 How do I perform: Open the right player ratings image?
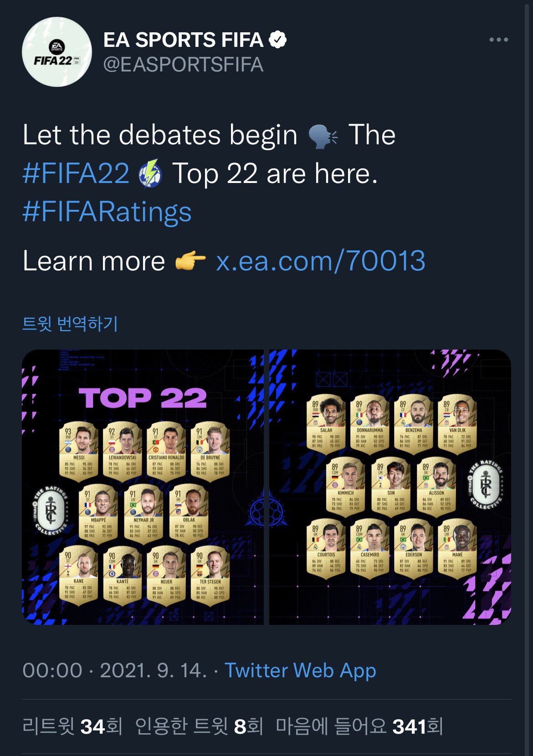390,487
